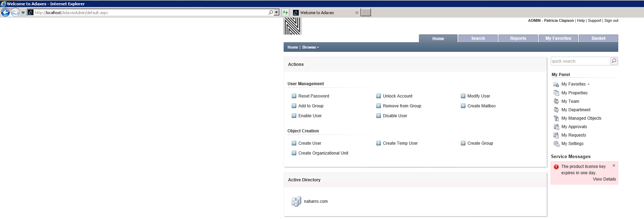
Task: Open the Unlock Account action link
Action: click(398, 96)
